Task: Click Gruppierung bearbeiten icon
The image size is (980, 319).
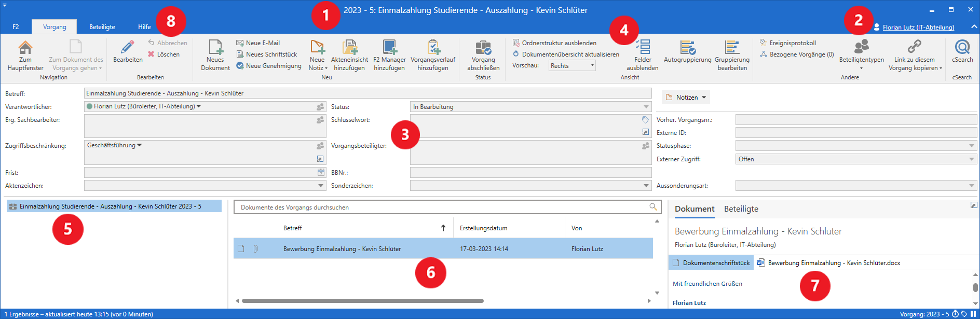Action: click(x=732, y=48)
